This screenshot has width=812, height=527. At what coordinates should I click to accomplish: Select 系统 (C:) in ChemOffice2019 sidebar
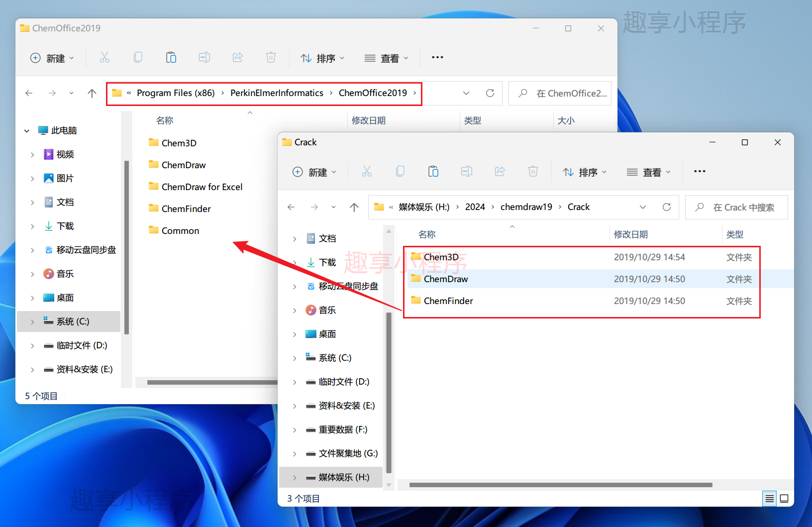[69, 321]
